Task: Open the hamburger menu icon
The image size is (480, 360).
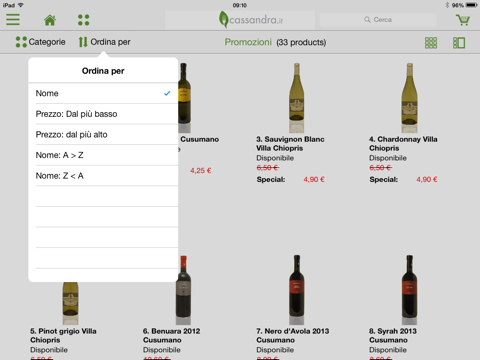Action: [13, 20]
